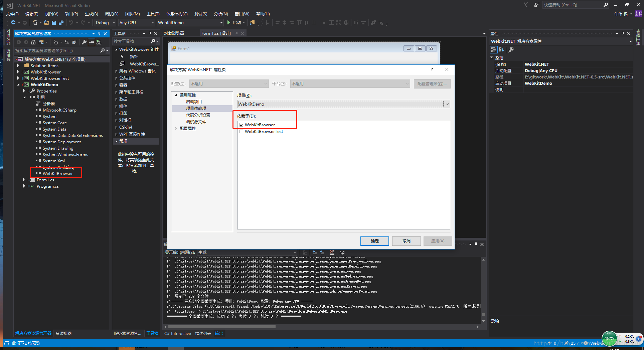Open the WebKitDemo startup project dropdown in toolbar
This screenshot has width=644, height=350.
190,23
